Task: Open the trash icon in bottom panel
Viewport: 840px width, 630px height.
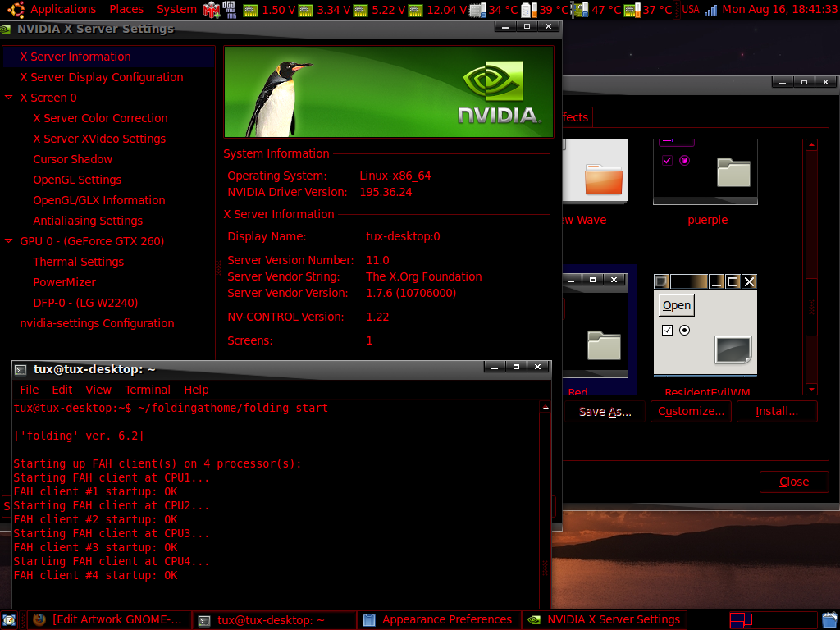Action: 830,620
